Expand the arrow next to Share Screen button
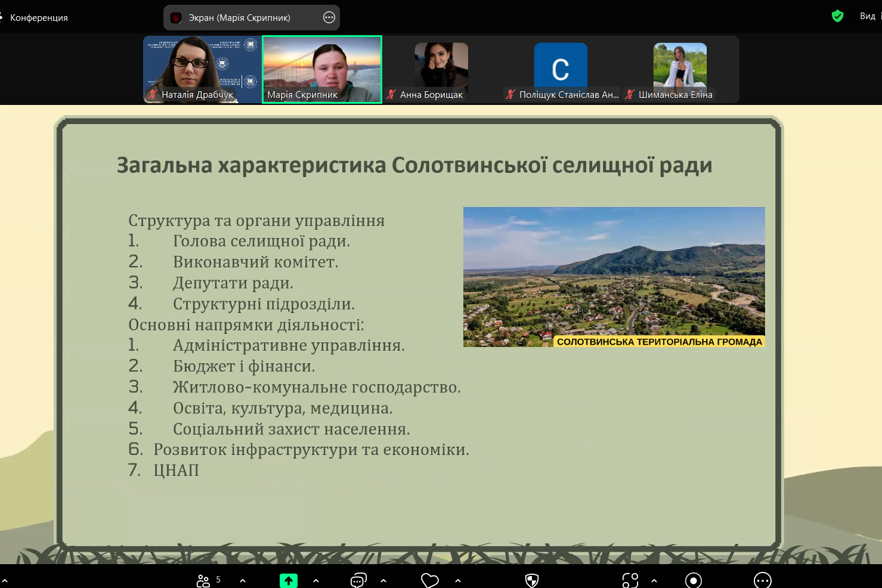Screen dimensions: 882x588 tap(316, 580)
